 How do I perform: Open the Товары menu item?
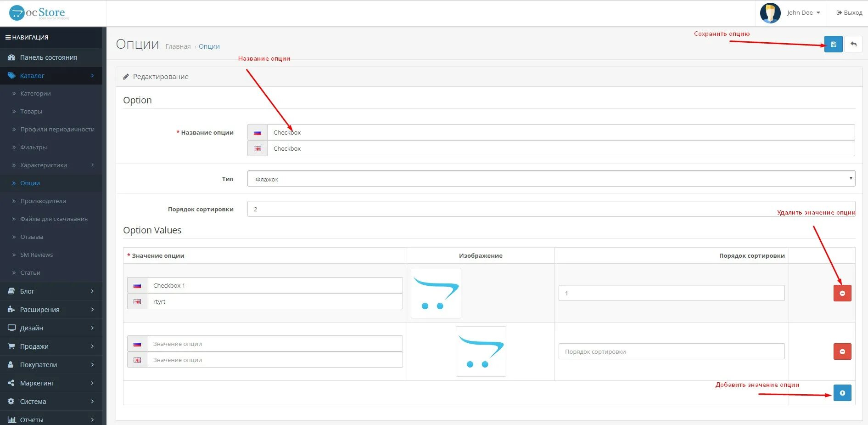coord(32,111)
